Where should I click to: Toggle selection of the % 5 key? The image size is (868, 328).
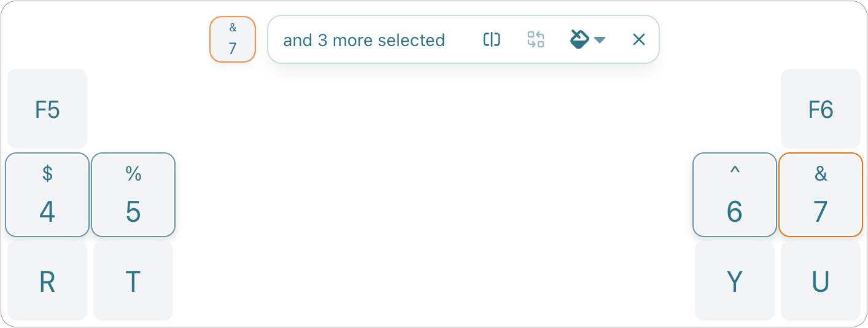pyautogui.click(x=133, y=195)
